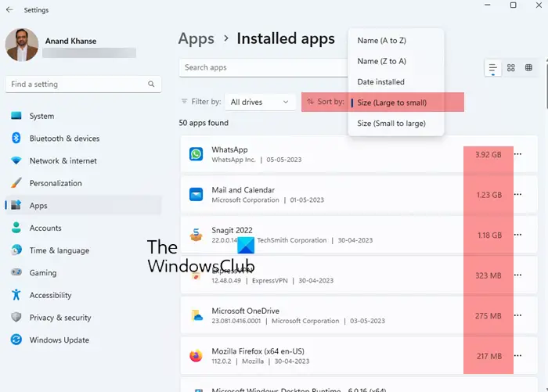Open the Anand Khanse profile picture

click(x=22, y=45)
